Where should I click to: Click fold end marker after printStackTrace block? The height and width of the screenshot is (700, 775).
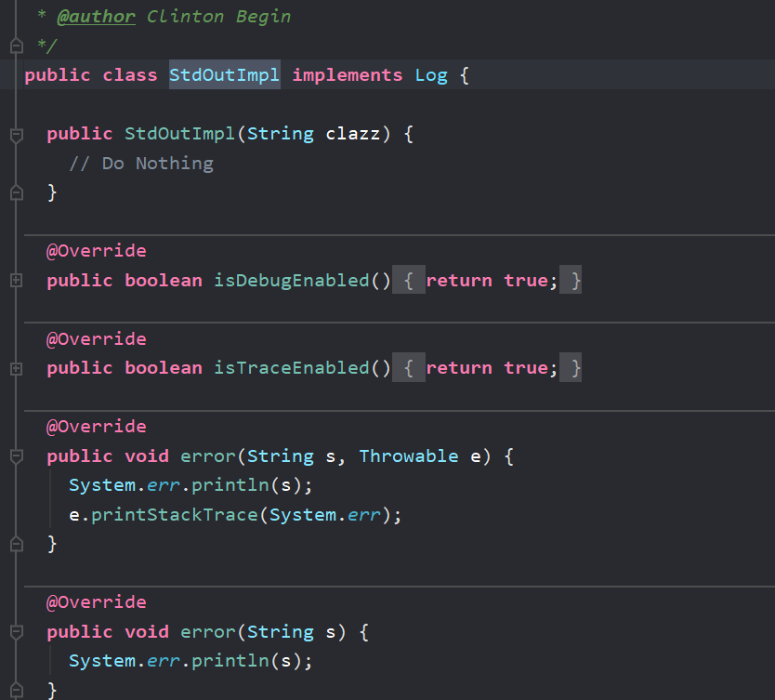(17, 544)
